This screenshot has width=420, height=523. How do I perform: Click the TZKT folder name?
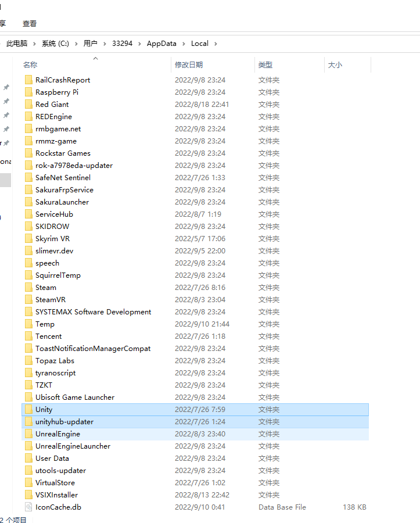(44, 385)
